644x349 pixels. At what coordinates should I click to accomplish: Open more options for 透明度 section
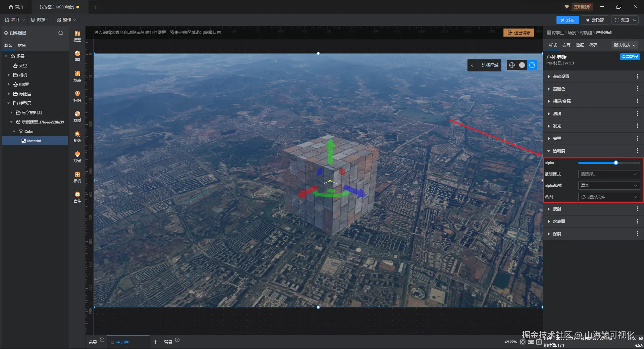637,151
